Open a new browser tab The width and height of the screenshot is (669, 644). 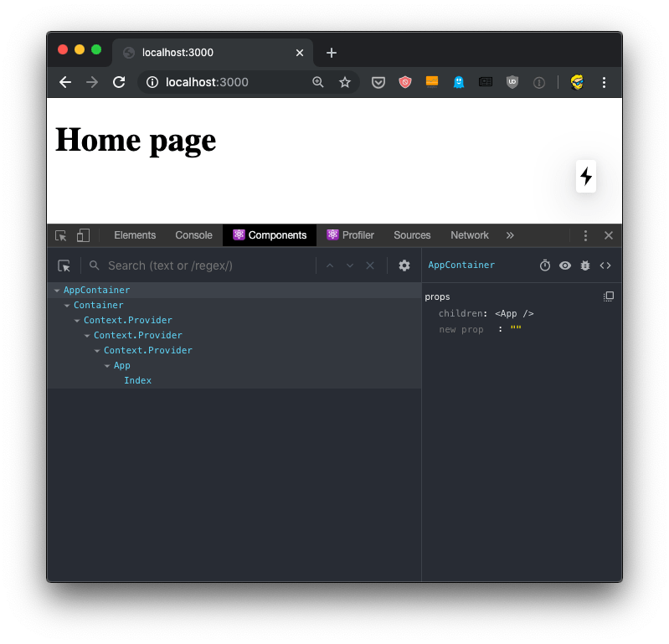pyautogui.click(x=332, y=53)
